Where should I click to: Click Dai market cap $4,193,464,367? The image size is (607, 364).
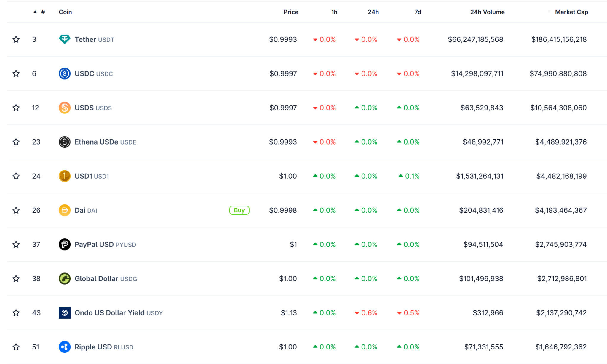point(561,210)
